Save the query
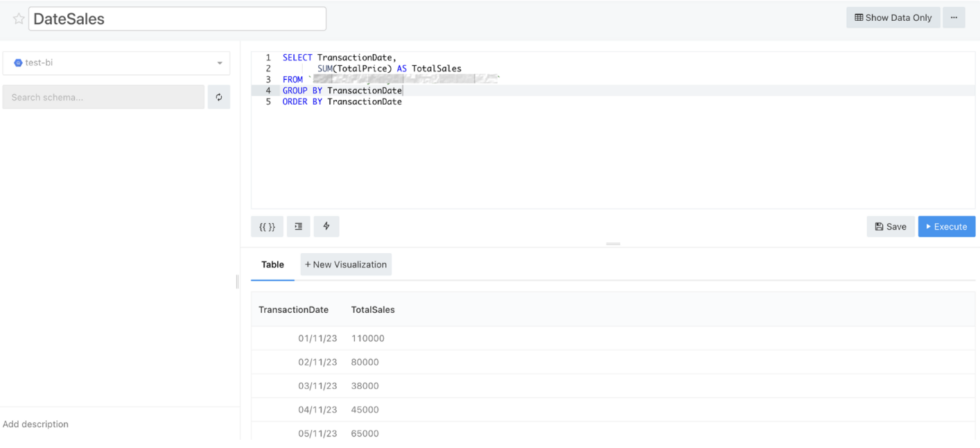This screenshot has width=980, height=448. click(x=891, y=227)
